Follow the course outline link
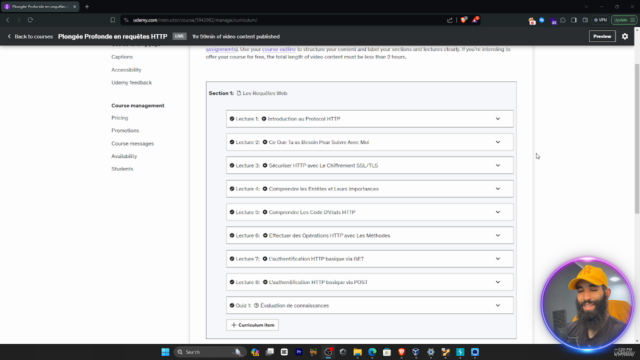 coord(279,49)
